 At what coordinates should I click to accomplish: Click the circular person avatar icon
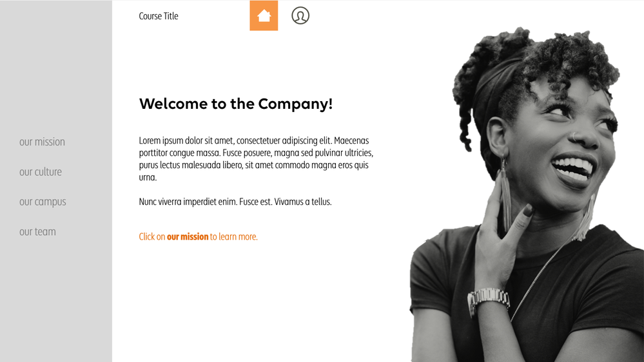300,15
